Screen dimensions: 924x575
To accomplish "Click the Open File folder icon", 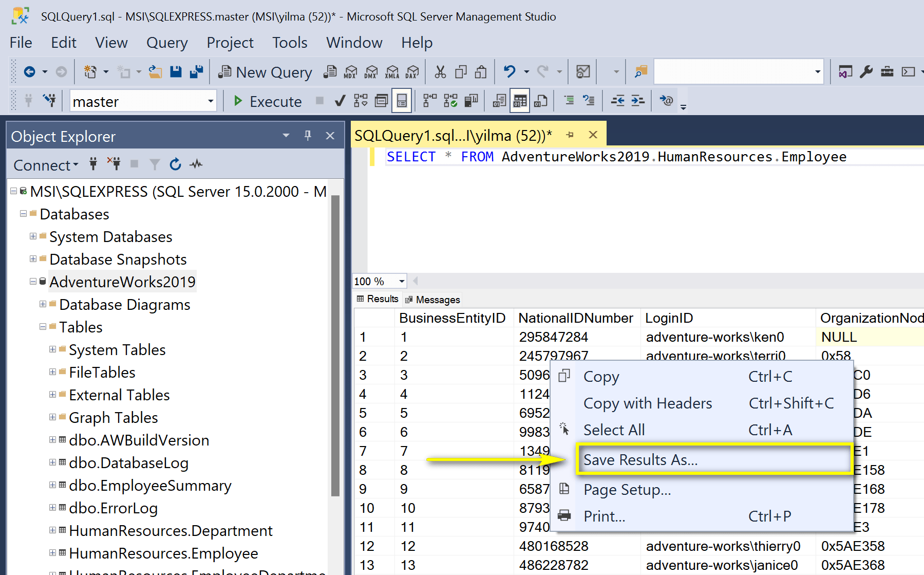I will 155,72.
